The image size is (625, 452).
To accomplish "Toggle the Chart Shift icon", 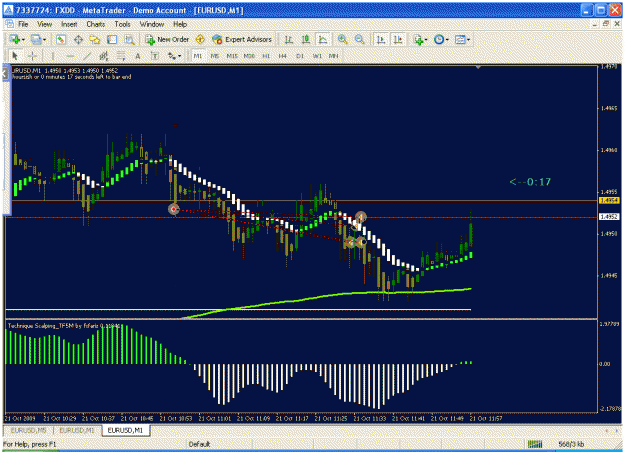I will [x=398, y=39].
